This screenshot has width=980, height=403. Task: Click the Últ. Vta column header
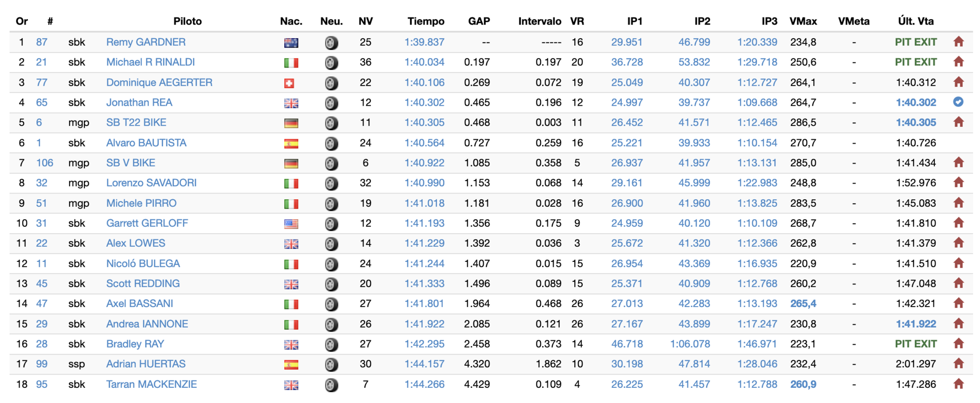(x=916, y=21)
